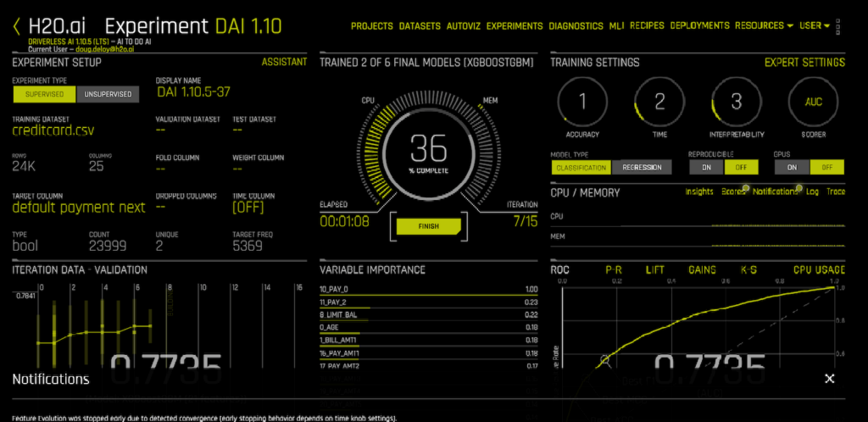Click the 36% complete progress gauge

tap(428, 153)
